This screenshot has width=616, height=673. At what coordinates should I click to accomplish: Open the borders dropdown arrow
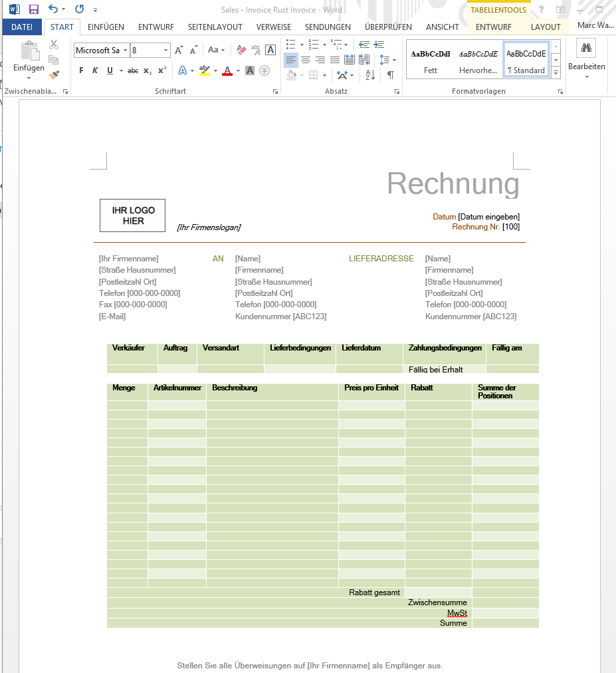325,75
